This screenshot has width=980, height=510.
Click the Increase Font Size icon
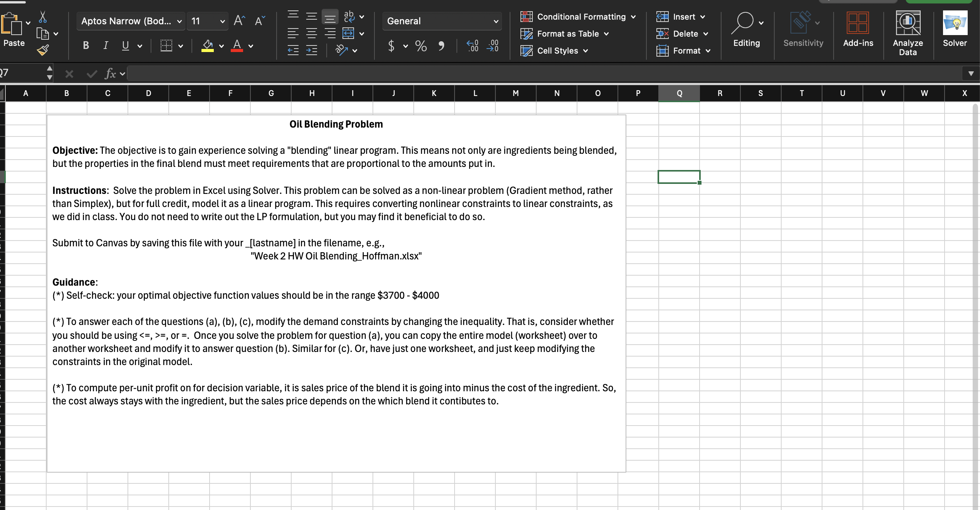pyautogui.click(x=239, y=20)
